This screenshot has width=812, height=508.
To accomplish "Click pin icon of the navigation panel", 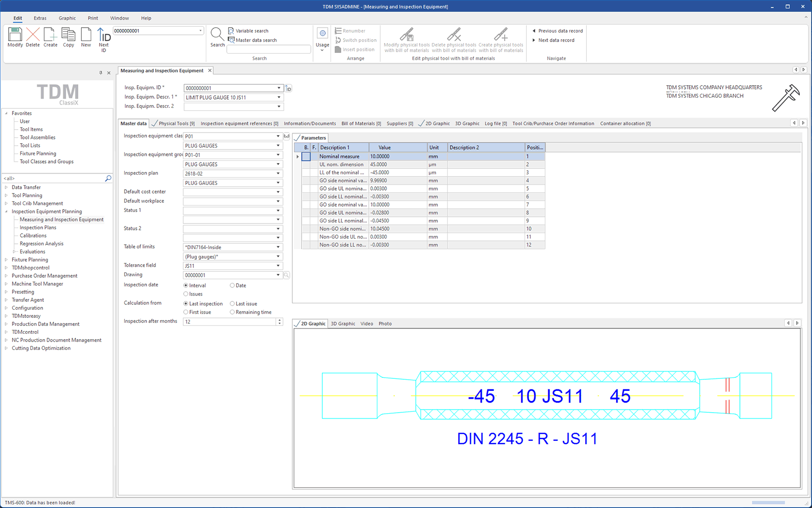I will tap(101, 73).
